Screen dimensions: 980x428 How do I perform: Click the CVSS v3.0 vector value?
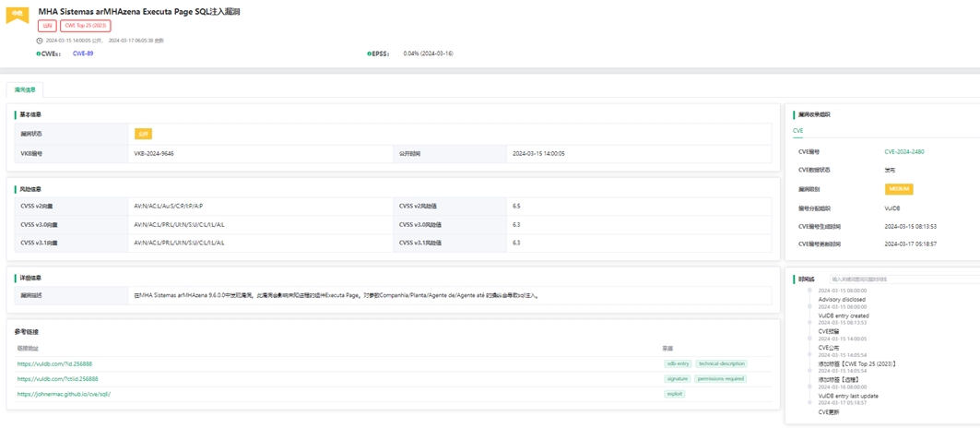point(179,225)
